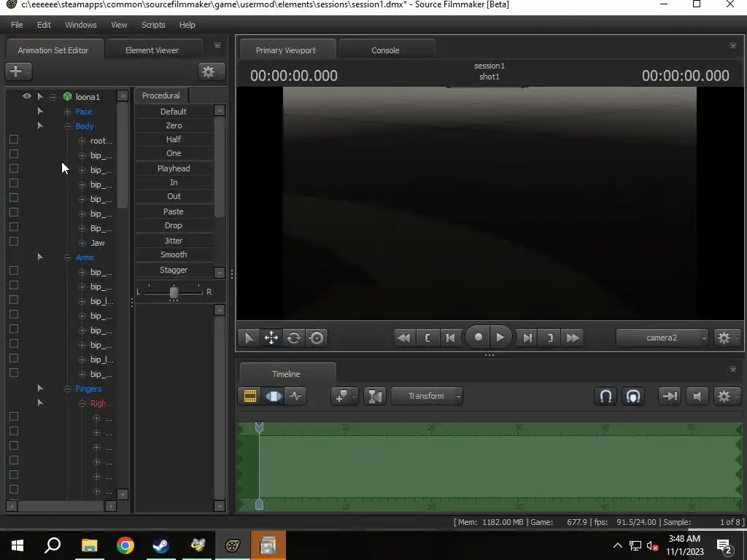747x560 pixels.
Task: Tick checkbox beside Bip_ capitalized row
Action: point(14,227)
